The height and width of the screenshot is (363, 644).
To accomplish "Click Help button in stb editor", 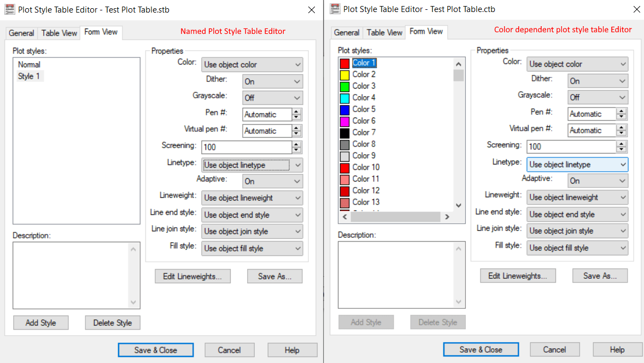I will tap(292, 350).
